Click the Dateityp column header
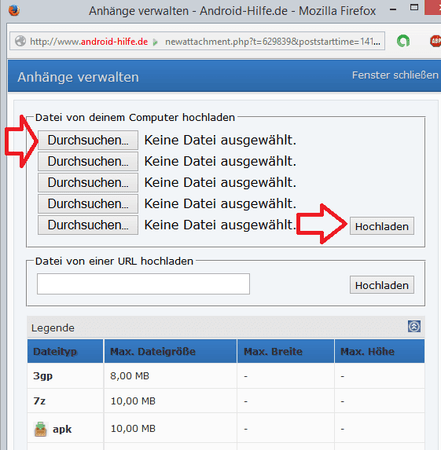441x450 pixels. [x=65, y=351]
